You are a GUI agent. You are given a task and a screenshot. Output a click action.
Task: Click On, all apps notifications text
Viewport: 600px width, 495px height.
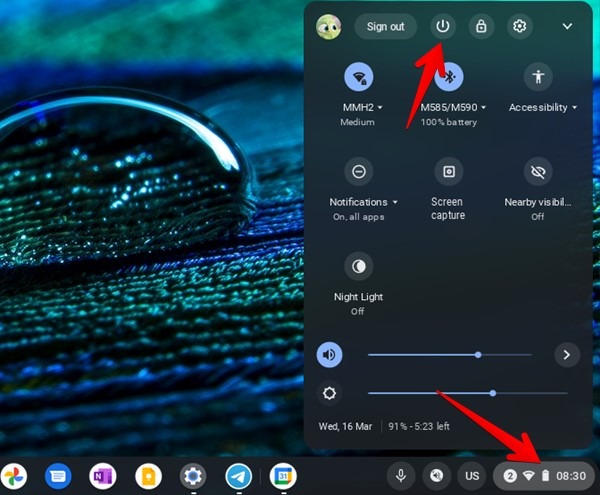point(359,217)
